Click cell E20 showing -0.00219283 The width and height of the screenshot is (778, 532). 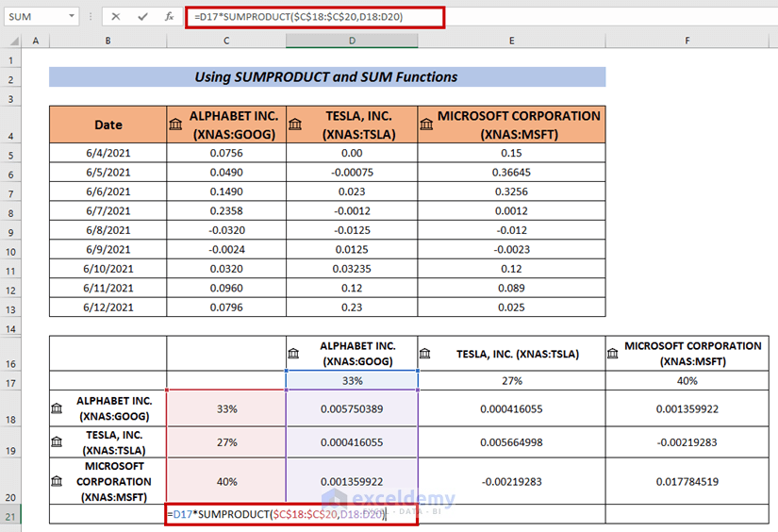pyautogui.click(x=511, y=481)
